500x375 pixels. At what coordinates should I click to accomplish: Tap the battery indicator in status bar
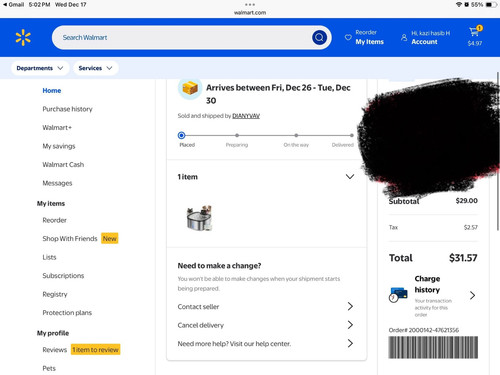click(x=491, y=5)
